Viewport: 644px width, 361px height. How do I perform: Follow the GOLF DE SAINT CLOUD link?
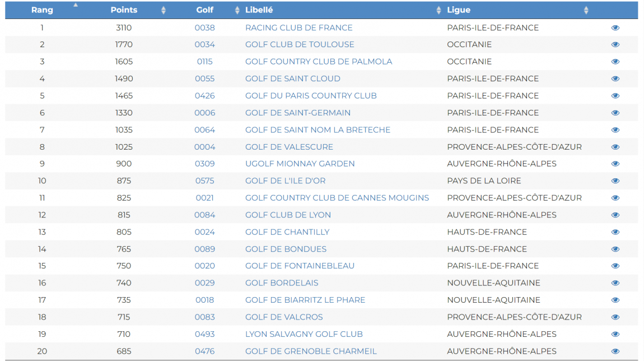click(292, 78)
